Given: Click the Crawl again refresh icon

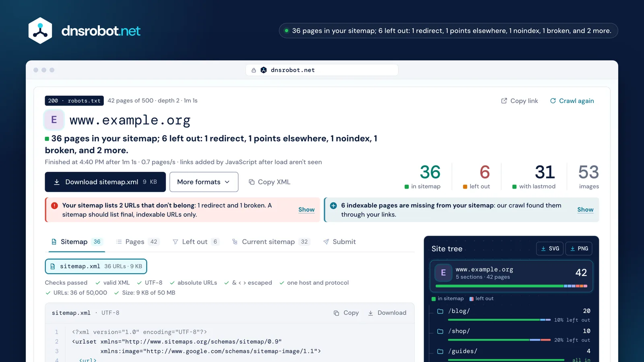Looking at the screenshot, I should 553,101.
